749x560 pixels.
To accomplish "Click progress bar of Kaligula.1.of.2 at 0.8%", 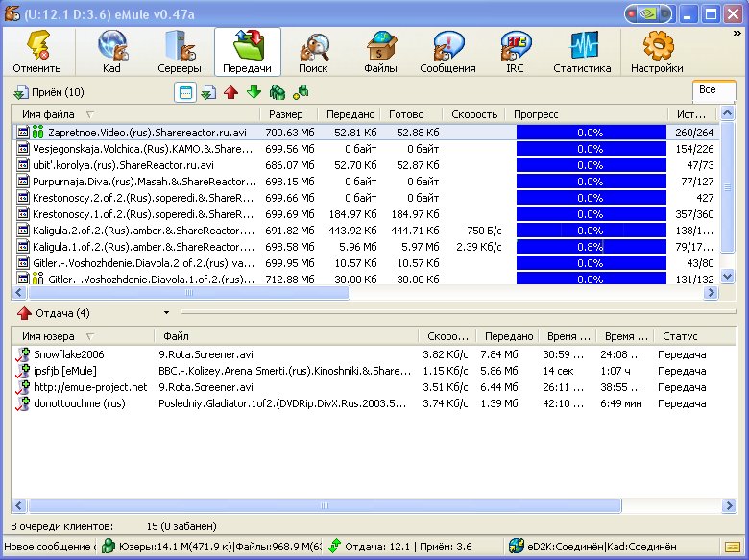I will click(592, 247).
